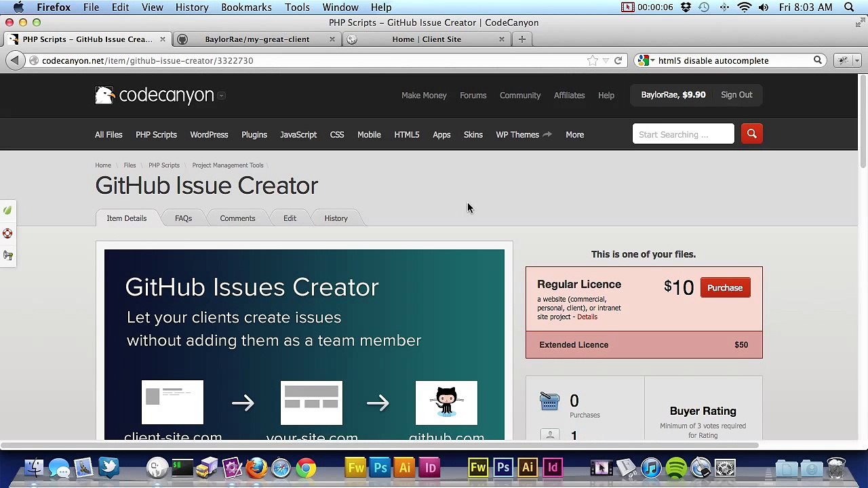Open the Make Money link

click(424, 96)
